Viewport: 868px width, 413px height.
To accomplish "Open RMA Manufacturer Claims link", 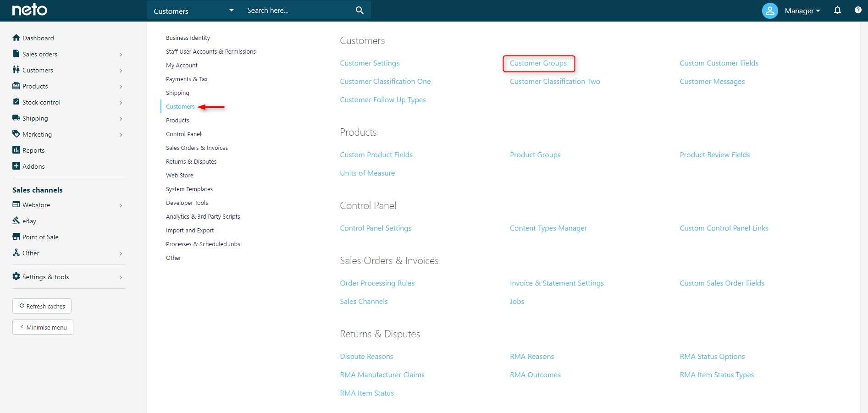I will click(382, 375).
